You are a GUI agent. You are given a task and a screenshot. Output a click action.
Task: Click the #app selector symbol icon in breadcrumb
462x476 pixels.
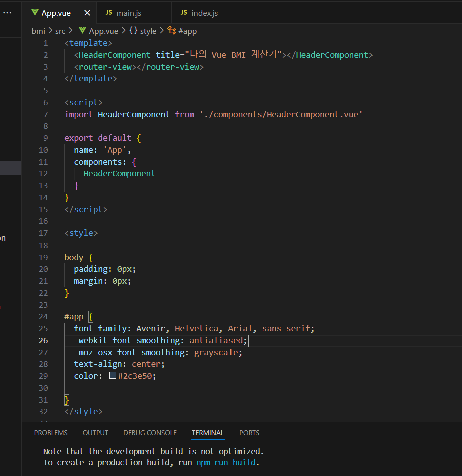[172, 31]
